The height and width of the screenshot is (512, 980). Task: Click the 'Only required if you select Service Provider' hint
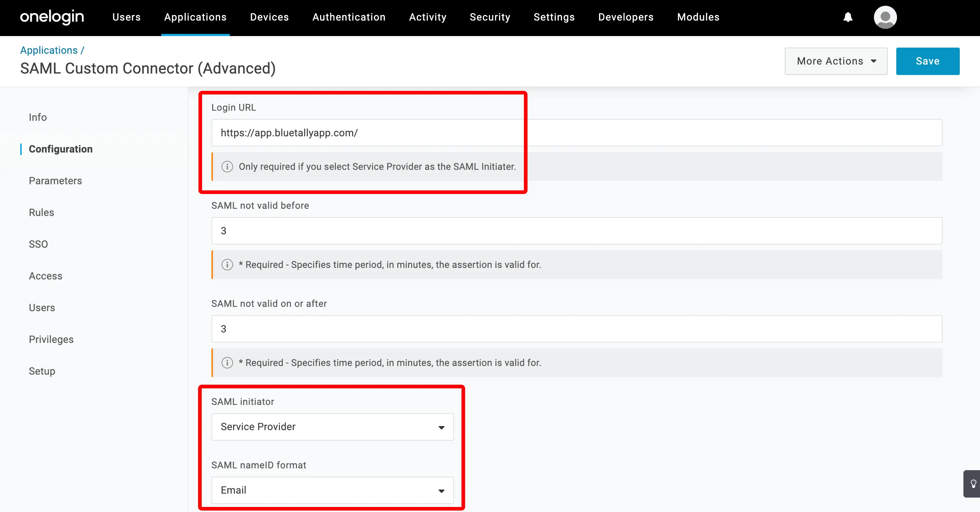click(x=377, y=167)
